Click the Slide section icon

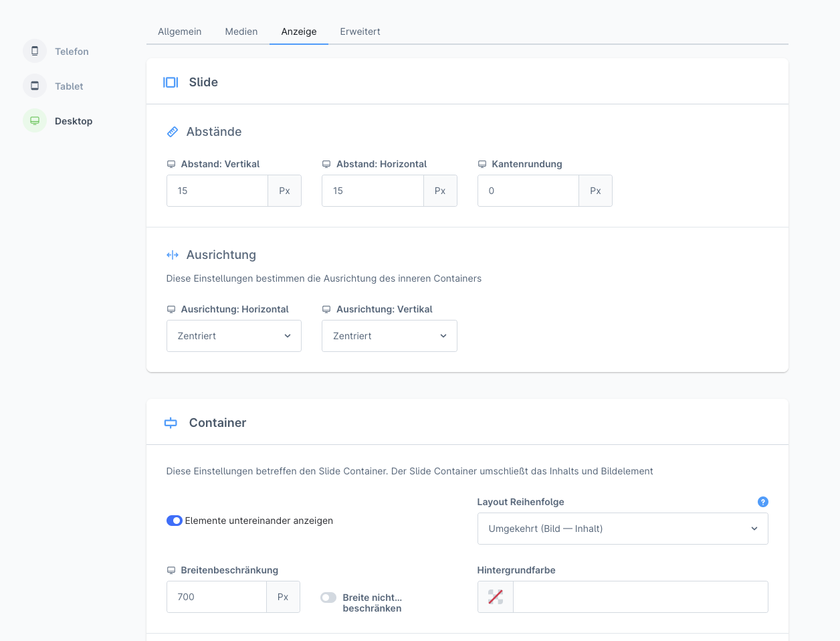coord(171,82)
